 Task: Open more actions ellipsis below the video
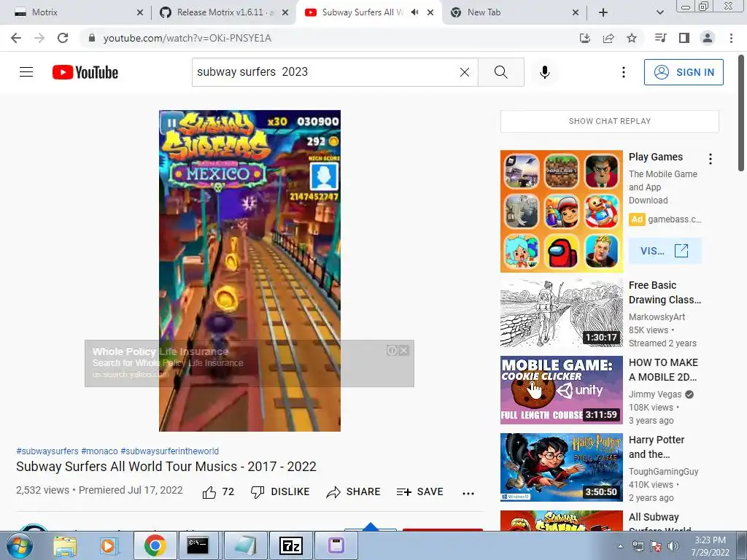[x=468, y=494]
